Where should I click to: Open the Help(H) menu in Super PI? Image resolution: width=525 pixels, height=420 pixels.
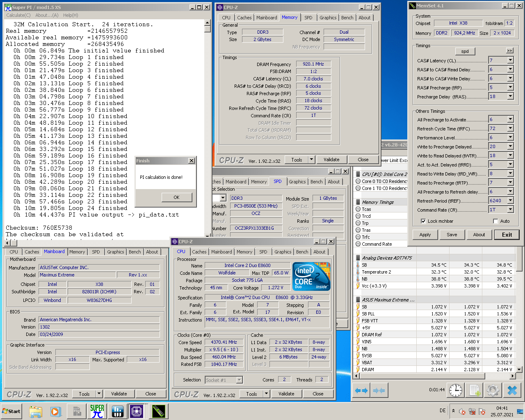(x=71, y=15)
